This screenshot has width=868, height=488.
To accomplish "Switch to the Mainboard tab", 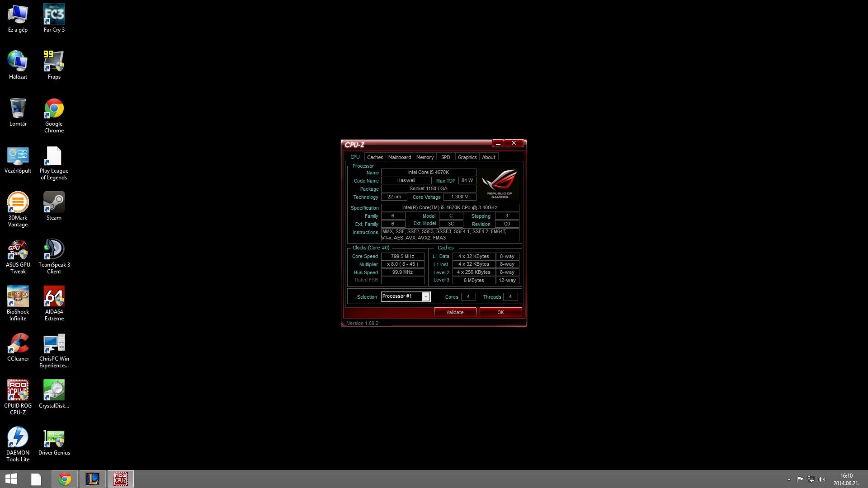I will click(399, 157).
